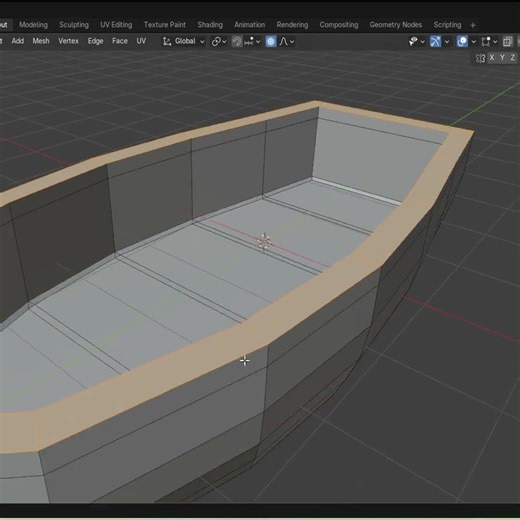
Task: Add a new workspace with plus icon
Action: click(x=473, y=25)
